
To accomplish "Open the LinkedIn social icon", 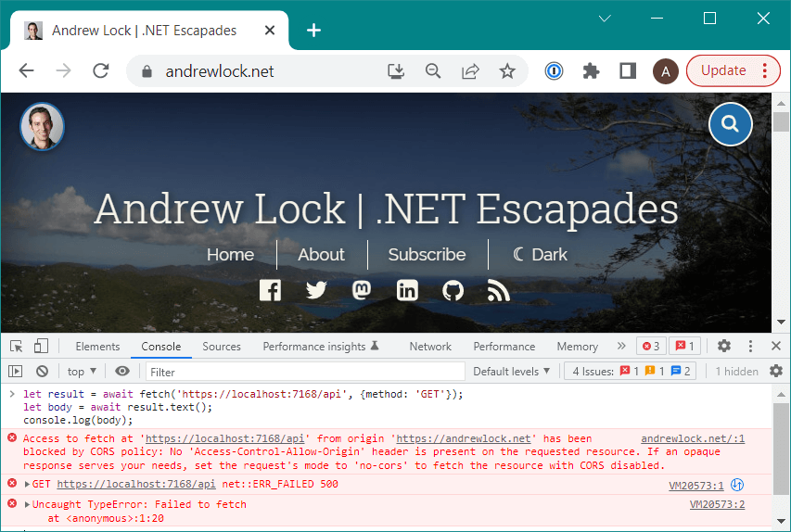I will pos(407,291).
